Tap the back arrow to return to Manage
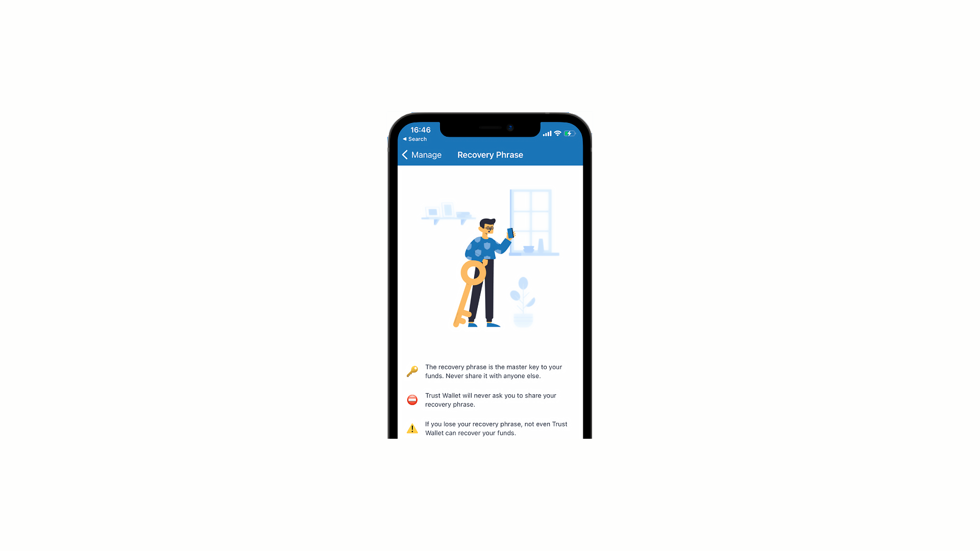Image resolution: width=980 pixels, height=551 pixels. click(405, 155)
